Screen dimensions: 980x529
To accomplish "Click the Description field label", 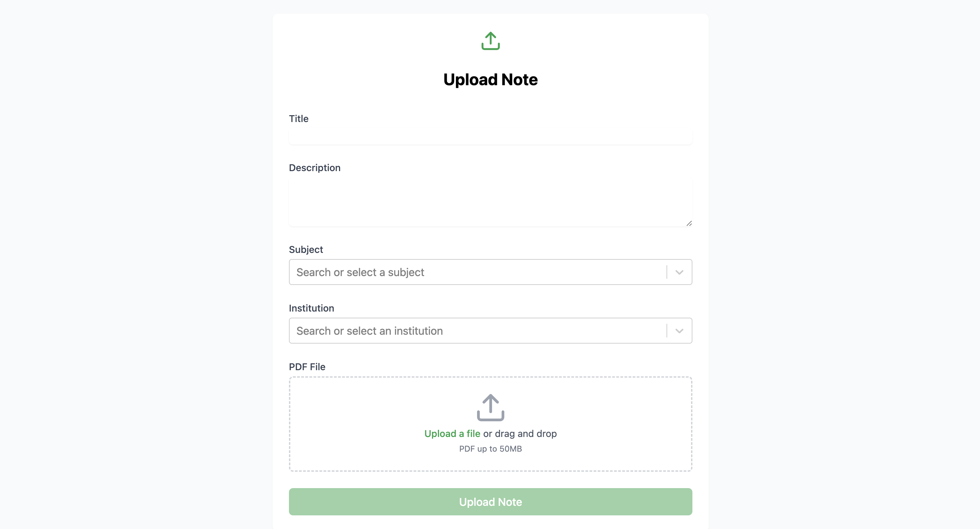I will click(x=315, y=168).
